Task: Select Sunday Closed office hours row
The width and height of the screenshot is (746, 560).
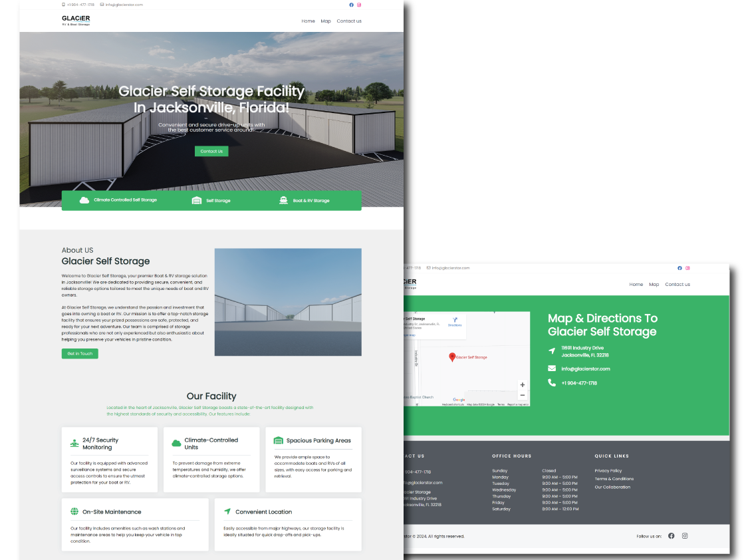Action: [525, 471]
